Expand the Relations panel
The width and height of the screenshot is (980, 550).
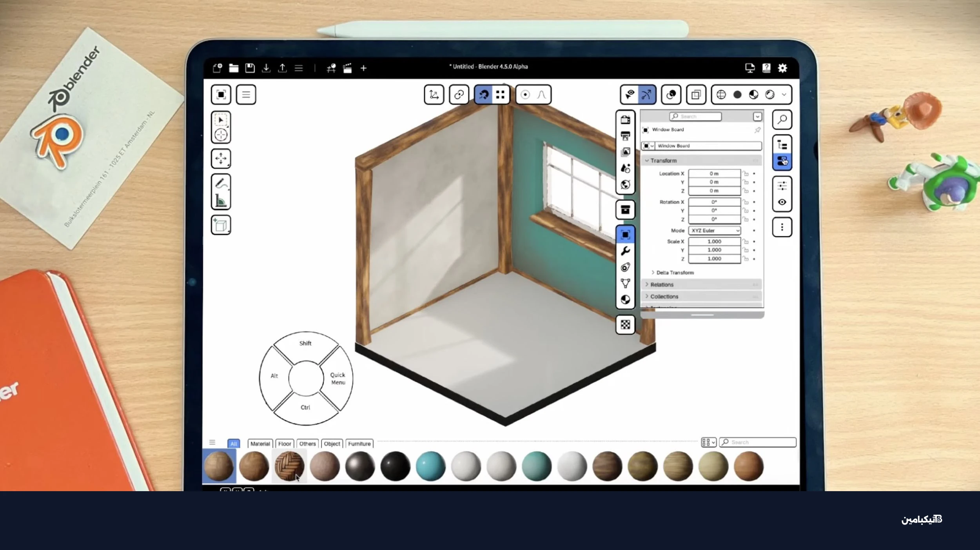[662, 284]
